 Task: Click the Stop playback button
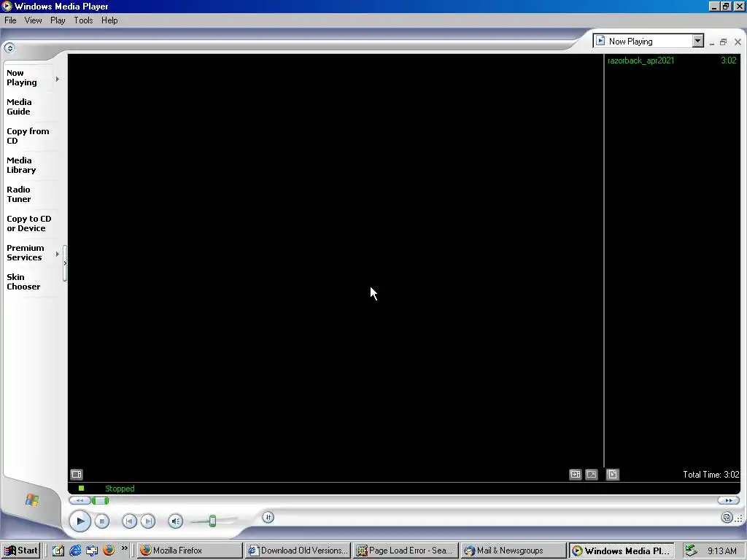(x=102, y=521)
